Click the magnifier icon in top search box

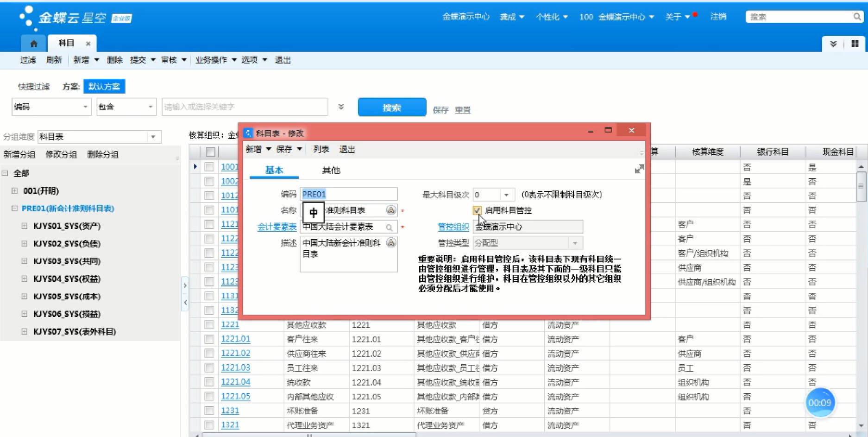(856, 17)
